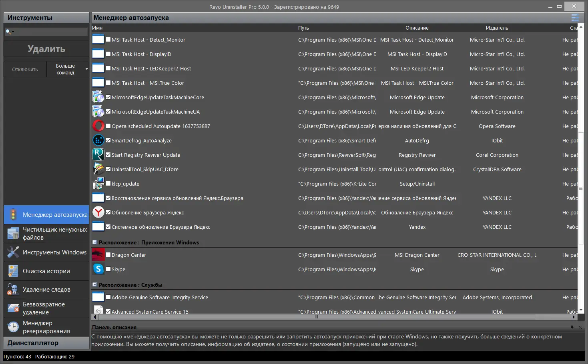Collapse the Расположение: Службы section
This screenshot has width=588, height=364.
(x=94, y=285)
